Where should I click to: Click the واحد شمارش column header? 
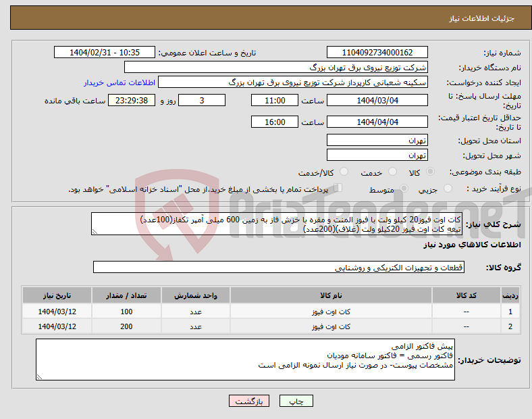click(196, 295)
